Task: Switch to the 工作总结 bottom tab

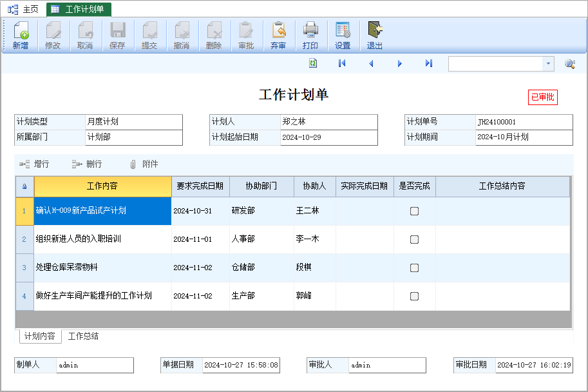Action: 83,336
